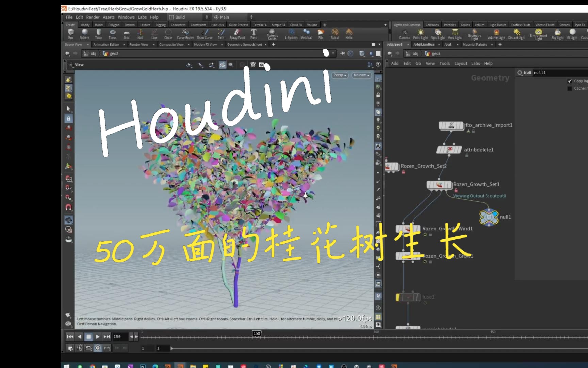588x368 pixels.
Task: Toggle the Copy Input checkbox
Action: pos(570,81)
